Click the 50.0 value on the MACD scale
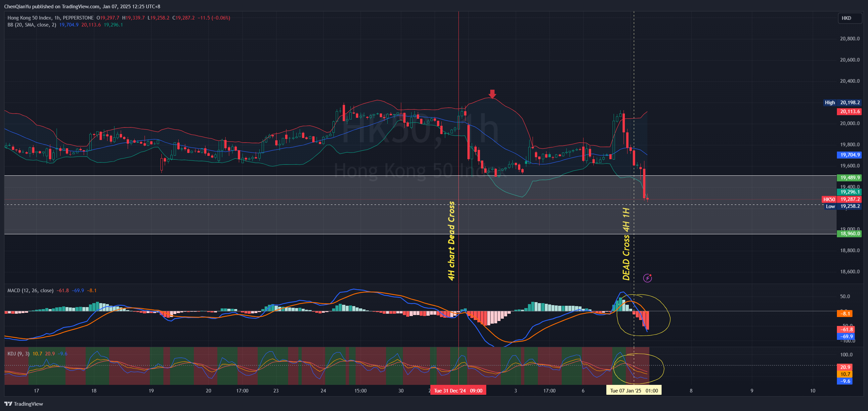The height and width of the screenshot is (411, 868). point(845,297)
